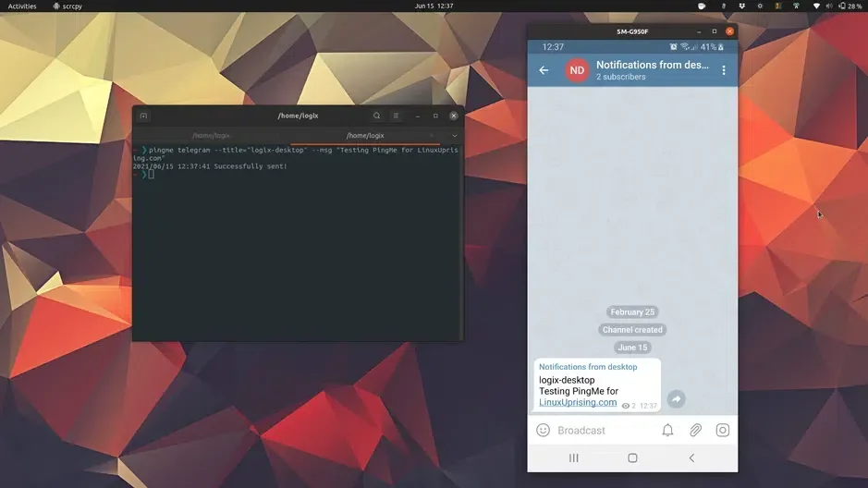Viewport: 868px width, 488px height.
Task: Minimize the SM-G950F scrcpy window
Action: point(699,31)
